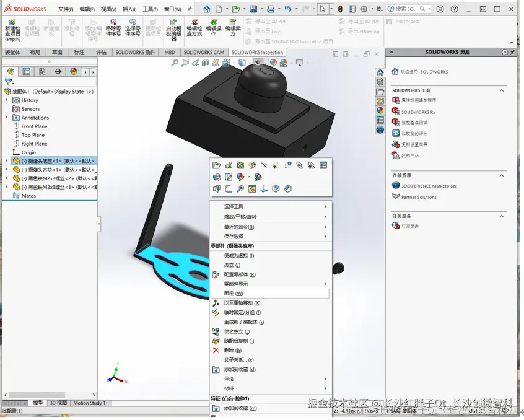The width and height of the screenshot is (524, 420).
Task: Click Zoom to Fit in the heads-up toolbar
Action: [x=175, y=63]
